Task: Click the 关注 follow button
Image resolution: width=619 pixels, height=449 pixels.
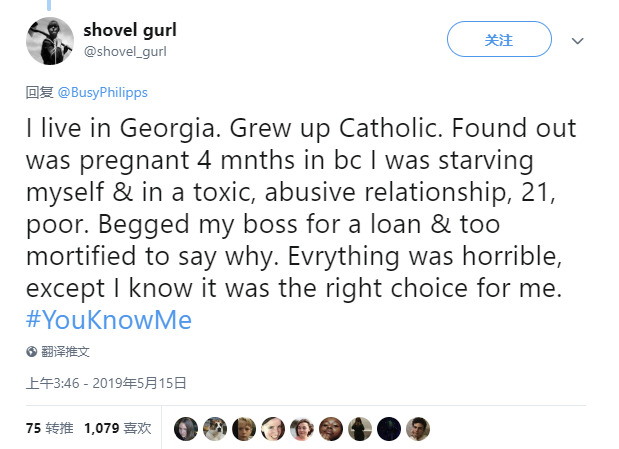Action: pos(498,41)
